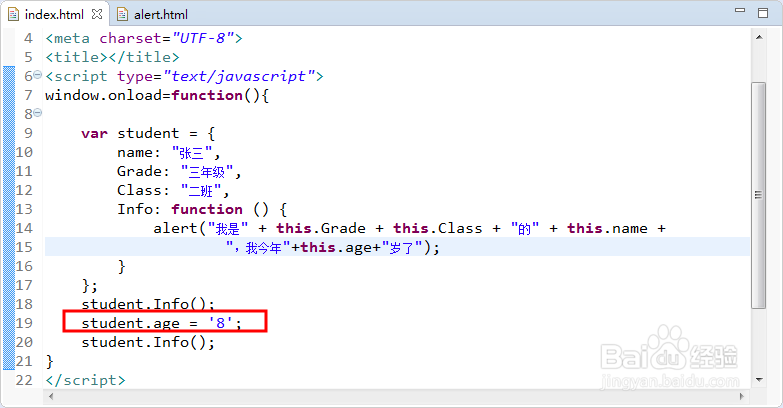The image size is (783, 408).
Task: Maximize the editor view
Action: 763,12
